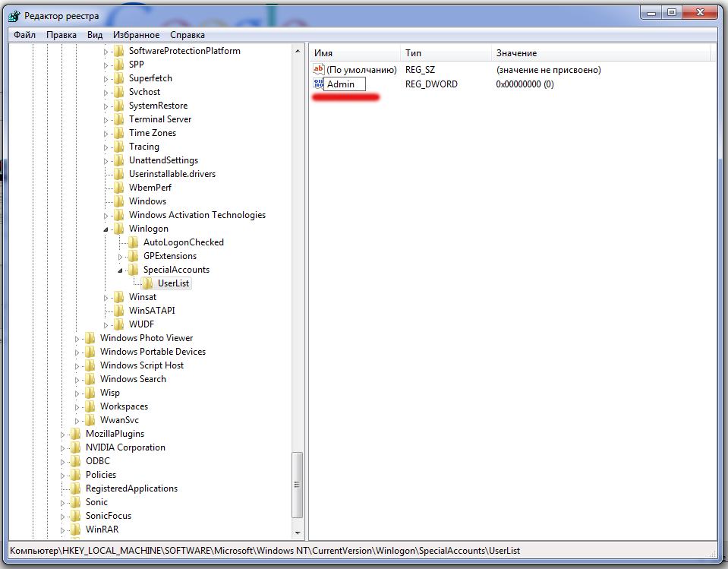Open the Правка menu
This screenshot has height=569, width=728.
pyautogui.click(x=61, y=35)
